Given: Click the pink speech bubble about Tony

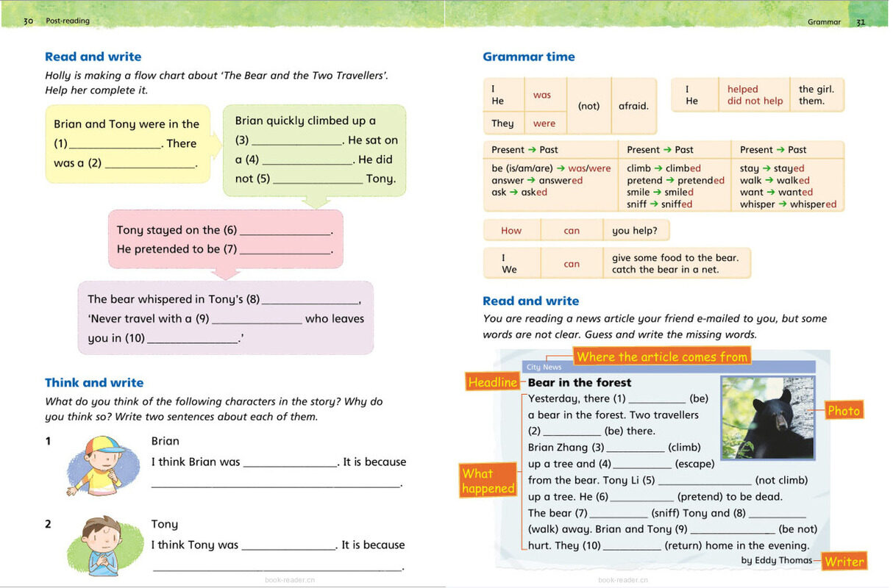Looking at the screenshot, I should click(224, 240).
